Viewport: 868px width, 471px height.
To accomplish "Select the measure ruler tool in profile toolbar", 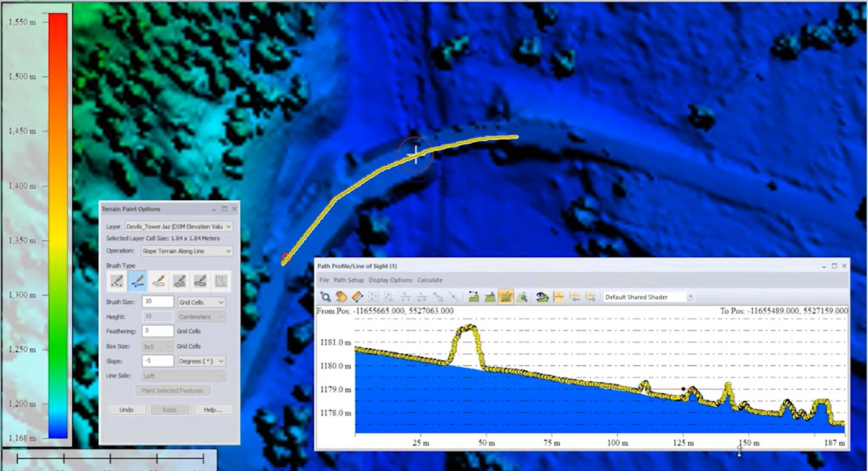I will (x=357, y=297).
